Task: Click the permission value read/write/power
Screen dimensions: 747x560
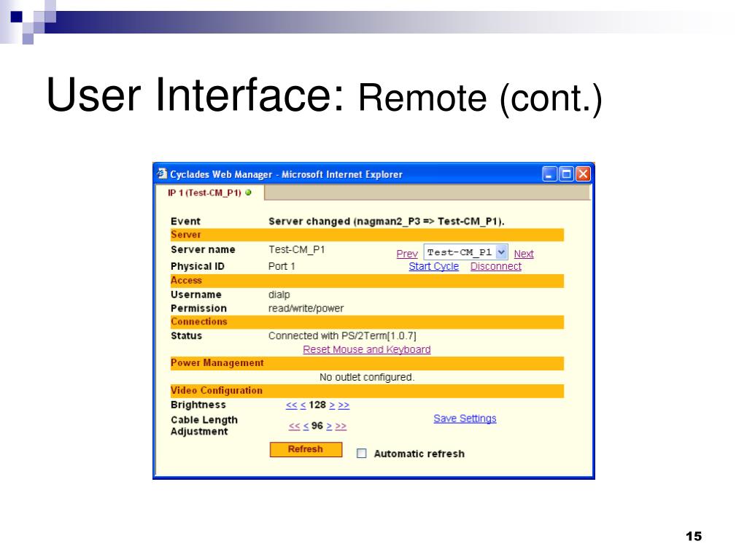Action: coord(306,308)
